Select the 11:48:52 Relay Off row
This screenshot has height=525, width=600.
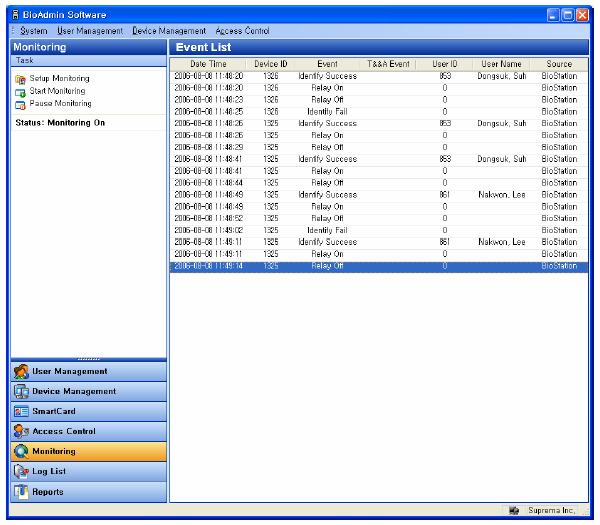point(379,218)
